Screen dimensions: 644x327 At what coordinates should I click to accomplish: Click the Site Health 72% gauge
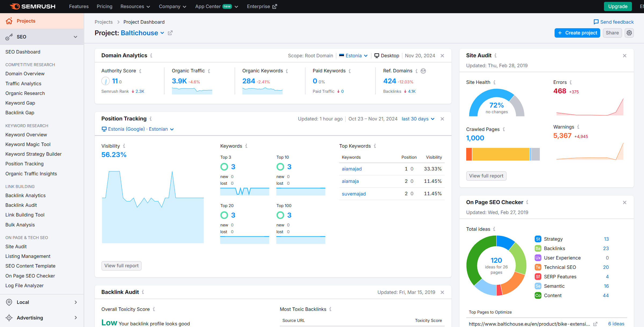[497, 103]
